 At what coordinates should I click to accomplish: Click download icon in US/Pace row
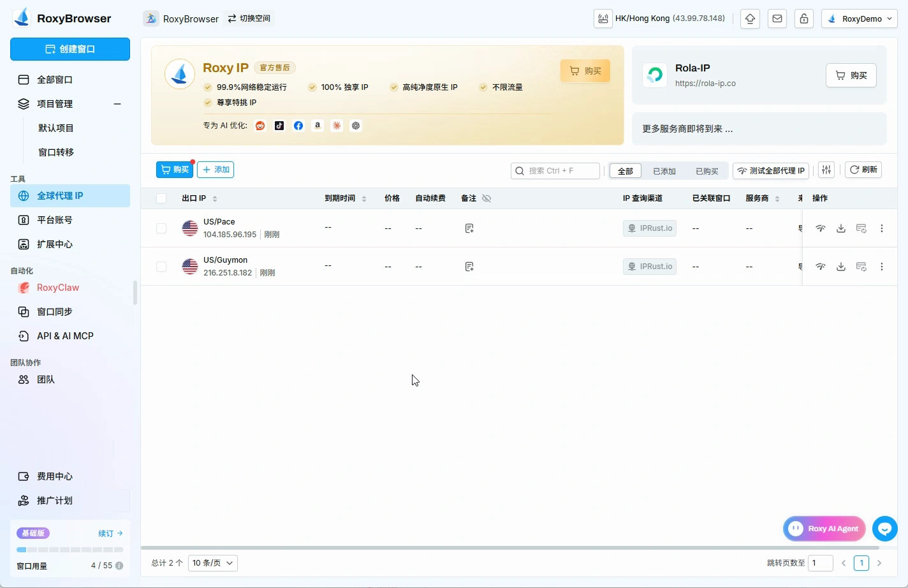841,228
